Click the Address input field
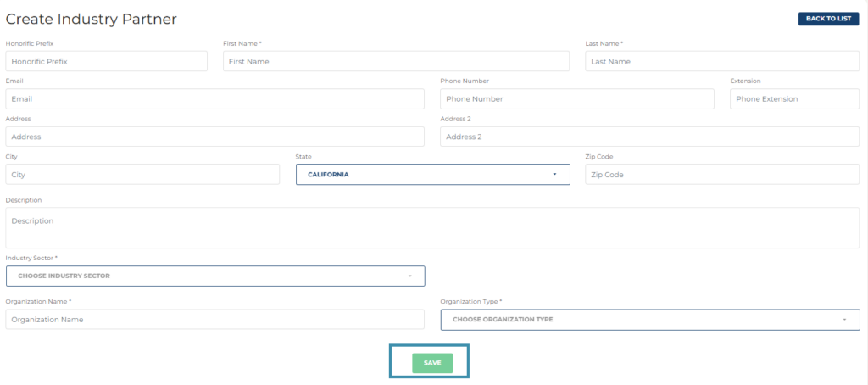This screenshot has height=385, width=868. point(214,137)
